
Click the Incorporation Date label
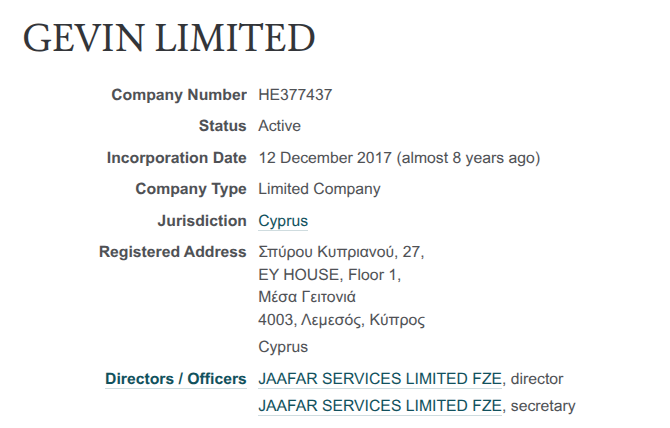click(176, 158)
